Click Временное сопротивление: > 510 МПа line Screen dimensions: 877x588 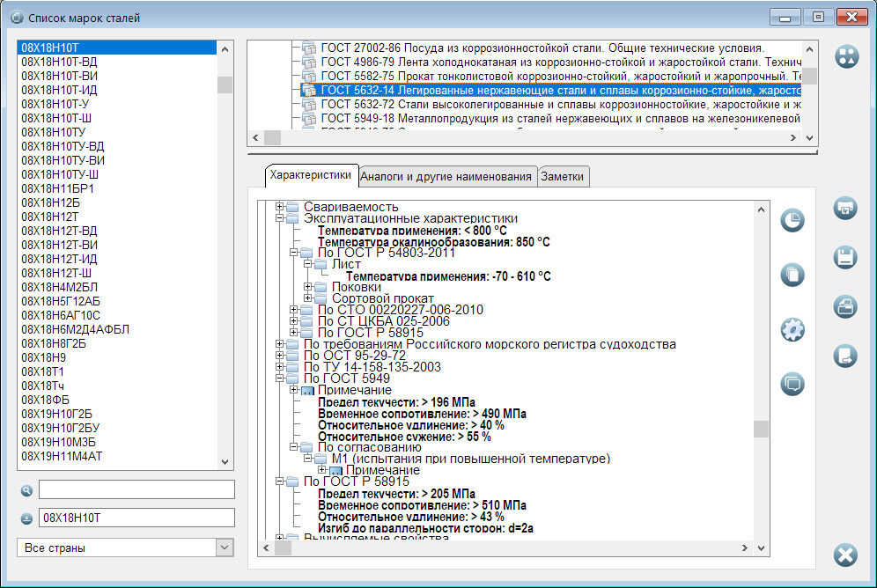423,505
